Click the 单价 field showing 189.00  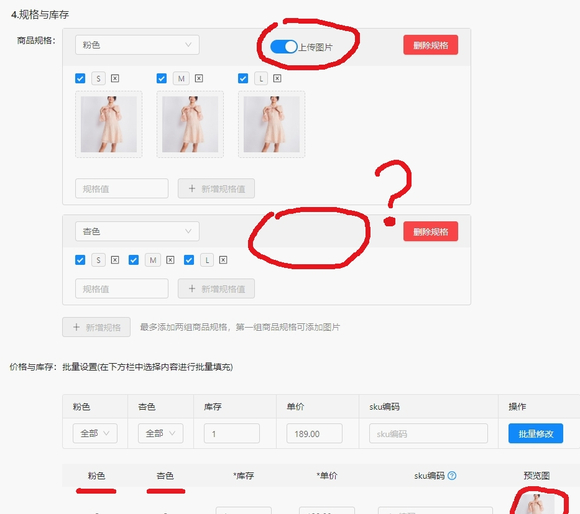(314, 433)
